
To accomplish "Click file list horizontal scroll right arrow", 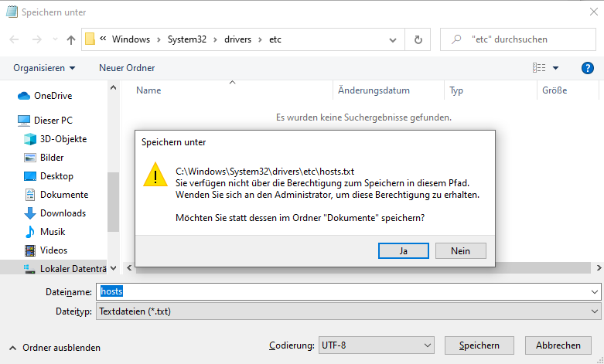I will [x=599, y=268].
